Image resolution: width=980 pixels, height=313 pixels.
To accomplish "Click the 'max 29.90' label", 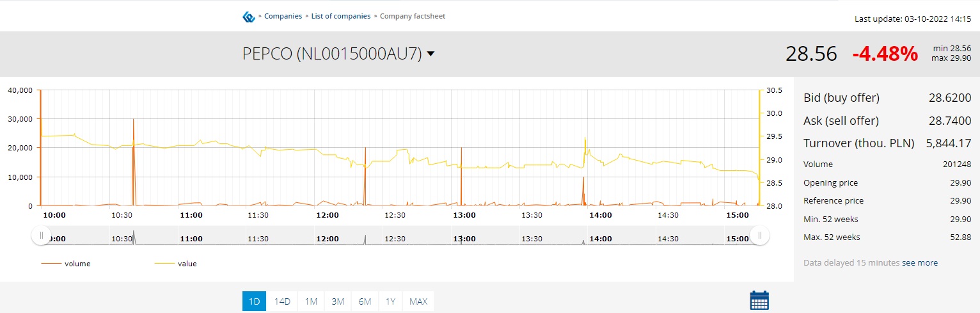I will click(952, 59).
